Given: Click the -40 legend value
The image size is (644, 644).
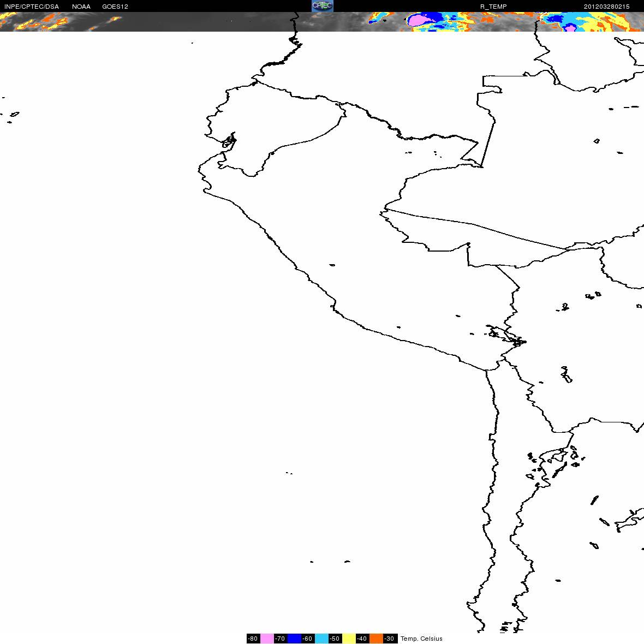Looking at the screenshot, I should 362,639.
